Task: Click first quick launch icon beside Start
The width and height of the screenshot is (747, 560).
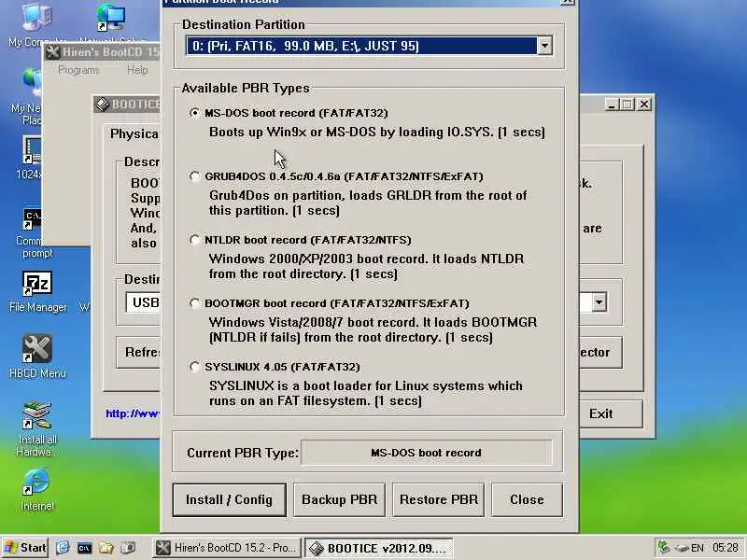Action: [63, 548]
